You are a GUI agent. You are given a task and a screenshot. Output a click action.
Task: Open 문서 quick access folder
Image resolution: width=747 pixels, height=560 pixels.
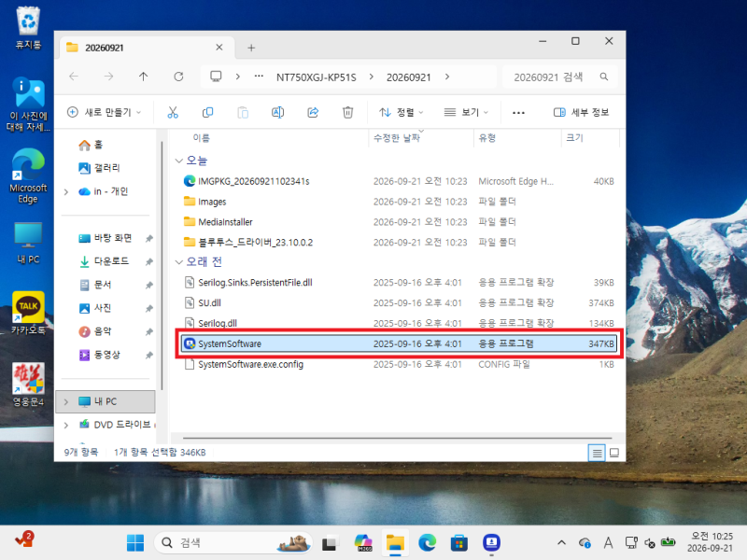pos(95,285)
